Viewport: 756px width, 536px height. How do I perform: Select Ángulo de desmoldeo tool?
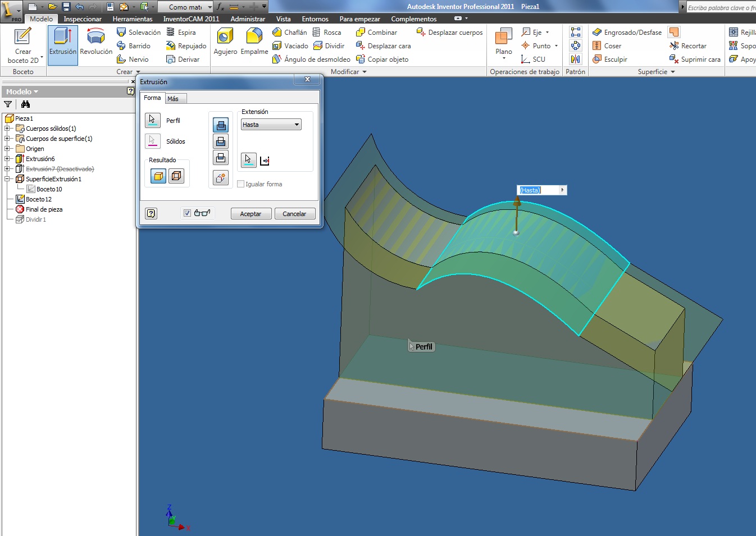(x=311, y=59)
